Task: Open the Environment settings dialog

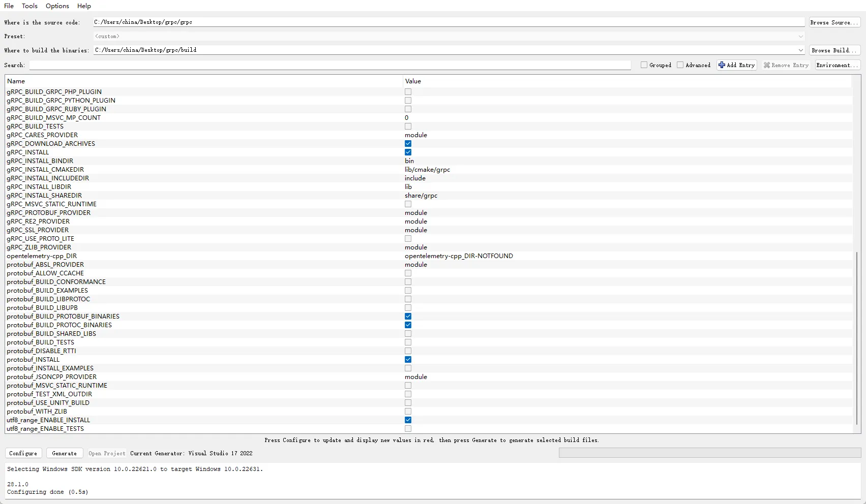Action: (x=837, y=65)
